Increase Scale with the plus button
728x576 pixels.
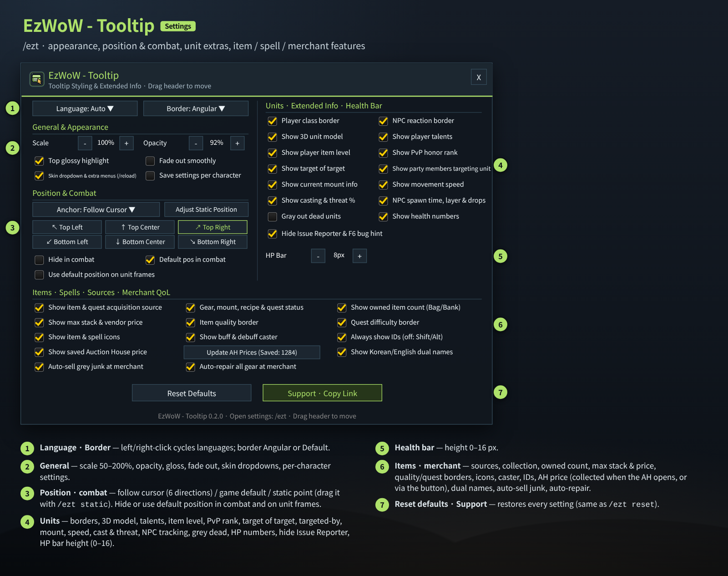click(126, 143)
